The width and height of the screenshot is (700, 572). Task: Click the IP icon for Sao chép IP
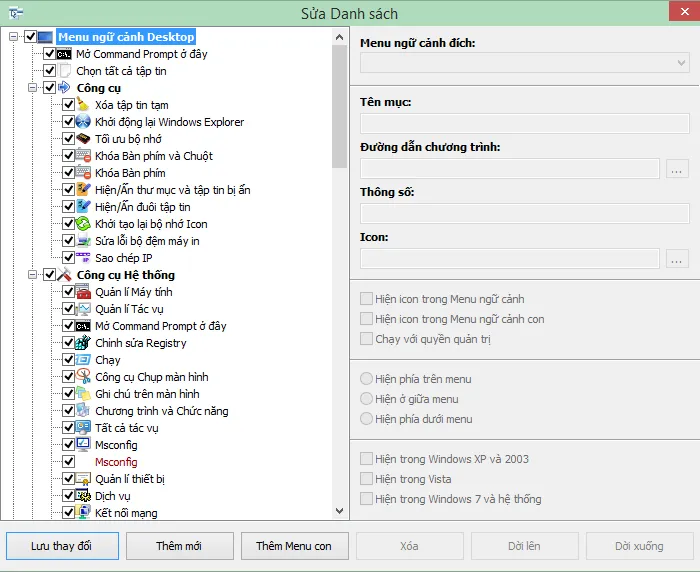click(x=83, y=257)
